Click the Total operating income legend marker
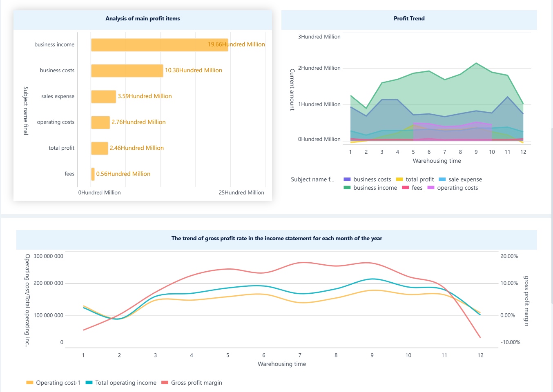 (x=89, y=383)
